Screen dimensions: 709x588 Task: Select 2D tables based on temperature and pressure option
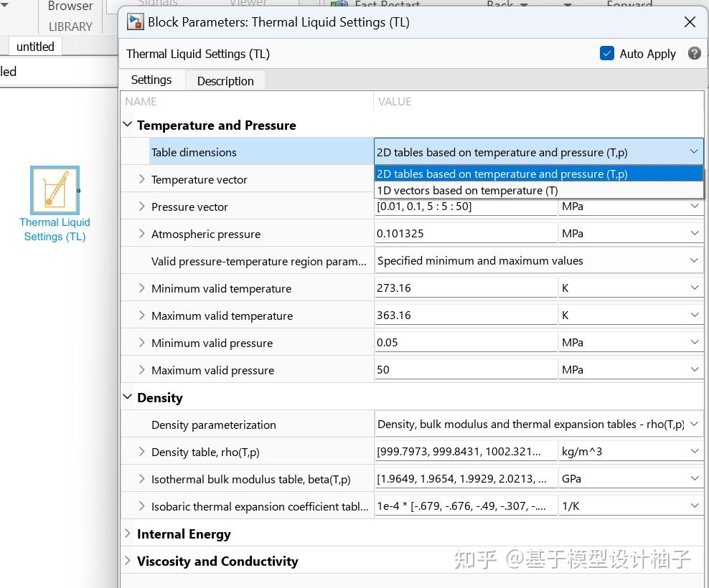tap(502, 174)
